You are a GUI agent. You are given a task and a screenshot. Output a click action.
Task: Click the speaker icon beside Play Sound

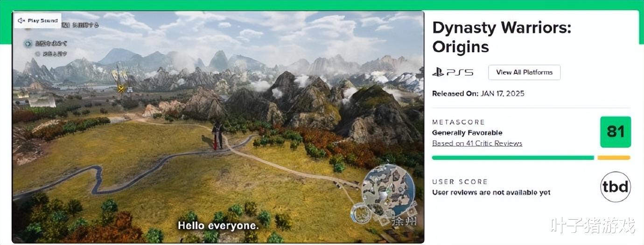click(x=21, y=21)
